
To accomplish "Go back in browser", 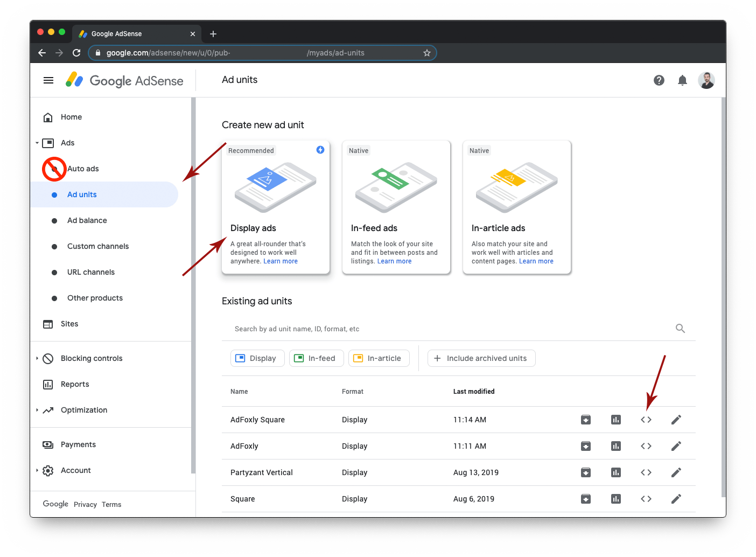I will click(x=42, y=53).
